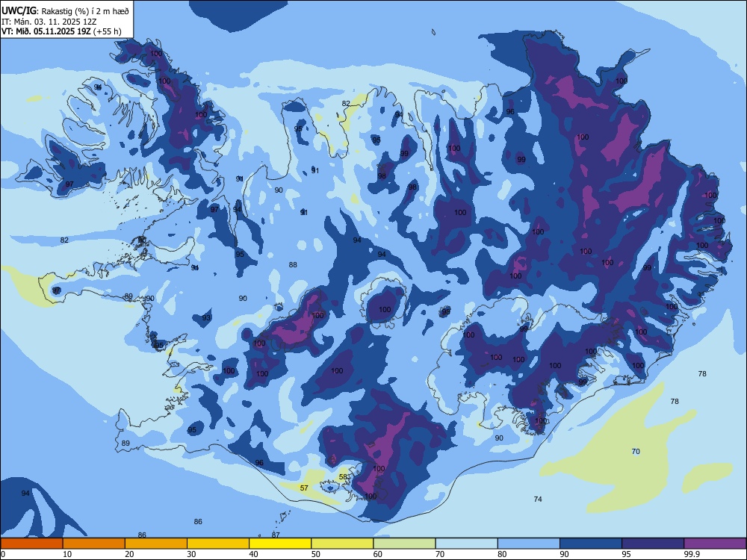Screen dimensions: 747x560
Task: Click the '50' legend scale label
Action: (x=316, y=554)
